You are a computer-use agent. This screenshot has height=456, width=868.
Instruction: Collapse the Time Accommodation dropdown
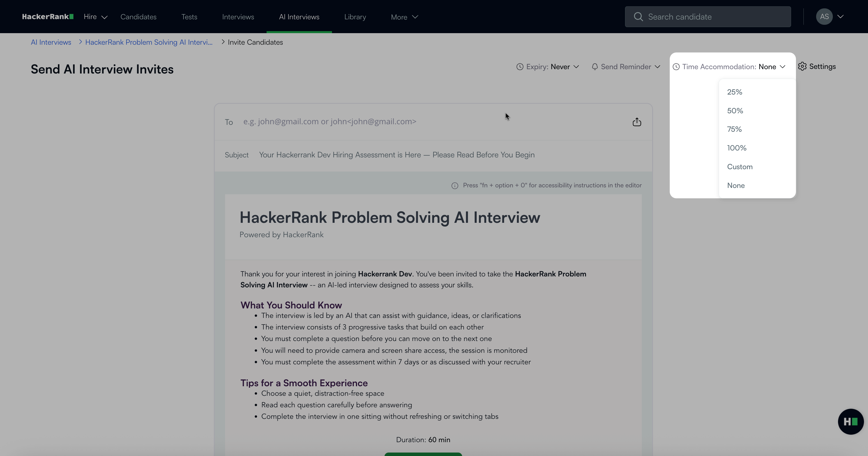729,67
